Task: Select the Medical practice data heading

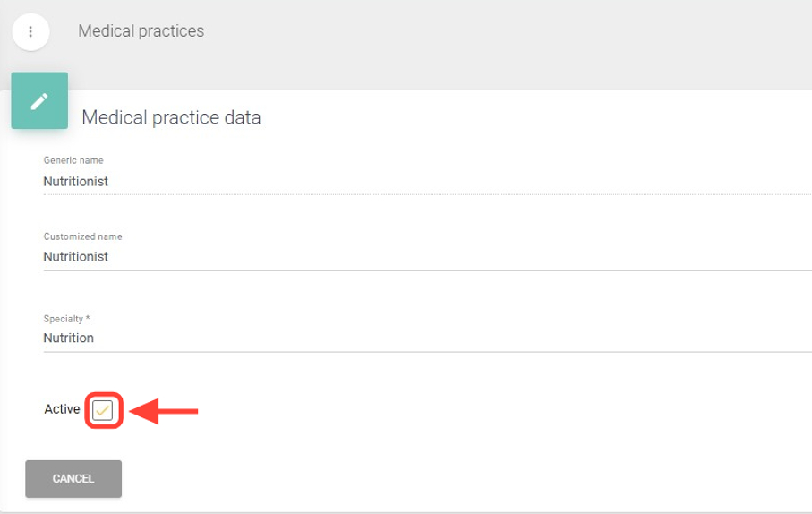Action: [171, 117]
